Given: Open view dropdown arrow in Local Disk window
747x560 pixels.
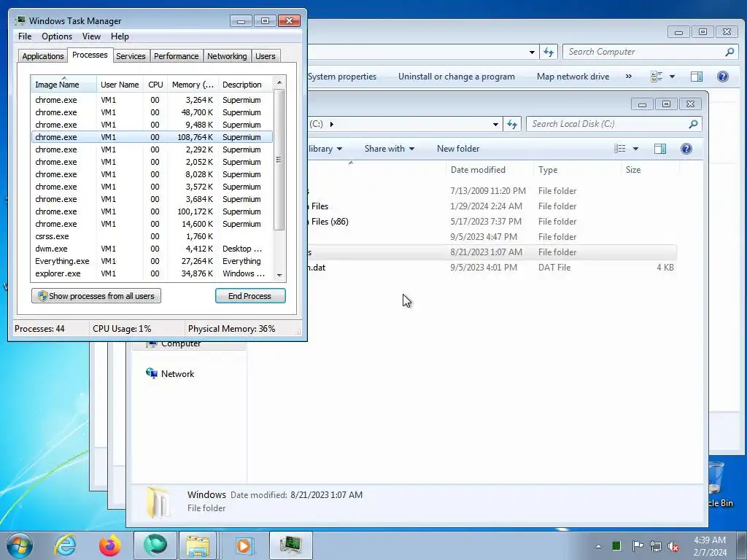Looking at the screenshot, I should pyautogui.click(x=635, y=149).
